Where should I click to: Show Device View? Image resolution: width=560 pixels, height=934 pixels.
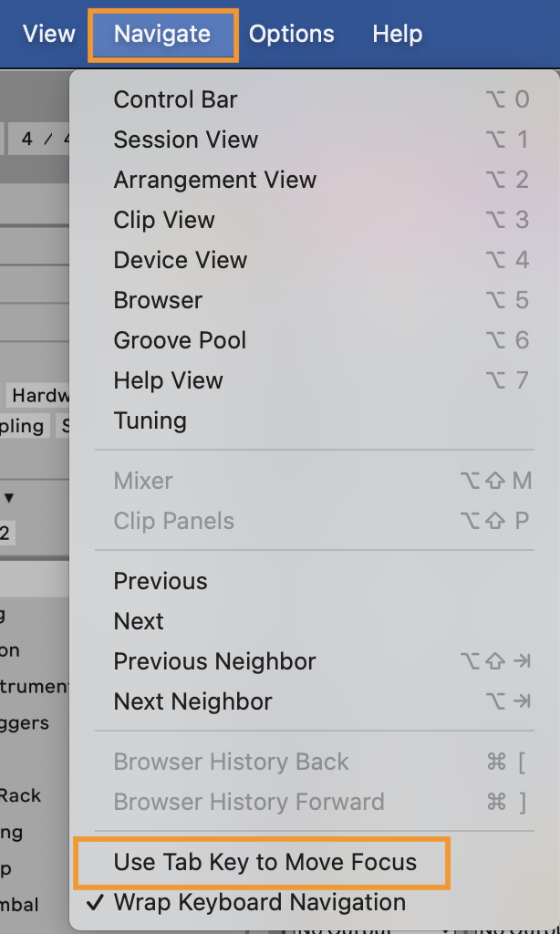180,259
